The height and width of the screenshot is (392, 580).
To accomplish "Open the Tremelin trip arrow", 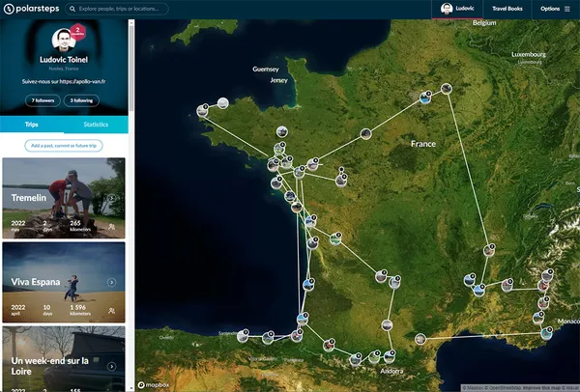I will [x=111, y=198].
